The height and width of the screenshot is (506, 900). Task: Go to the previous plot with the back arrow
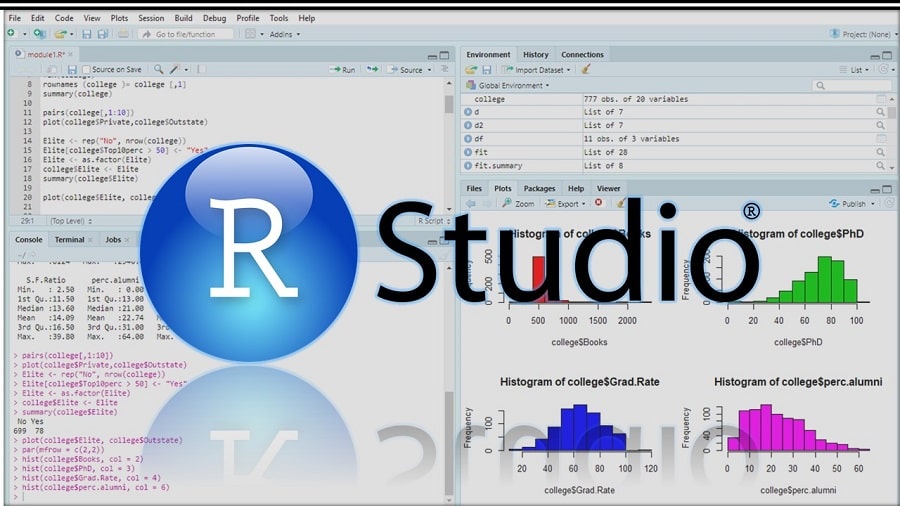pyautogui.click(x=471, y=204)
